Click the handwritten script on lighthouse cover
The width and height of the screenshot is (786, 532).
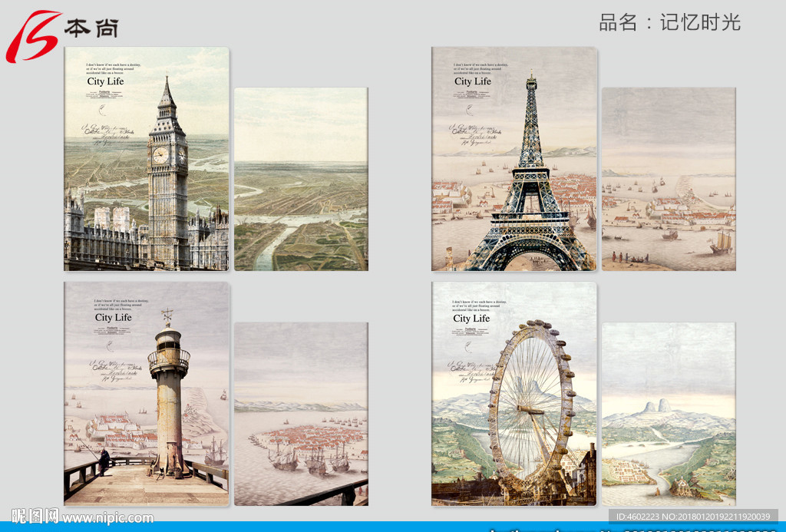coord(117,371)
